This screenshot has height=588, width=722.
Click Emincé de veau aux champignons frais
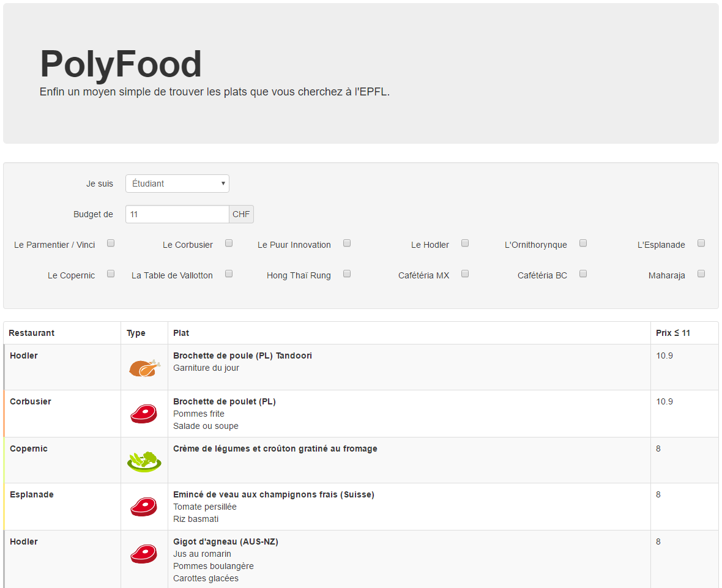pyautogui.click(x=274, y=494)
